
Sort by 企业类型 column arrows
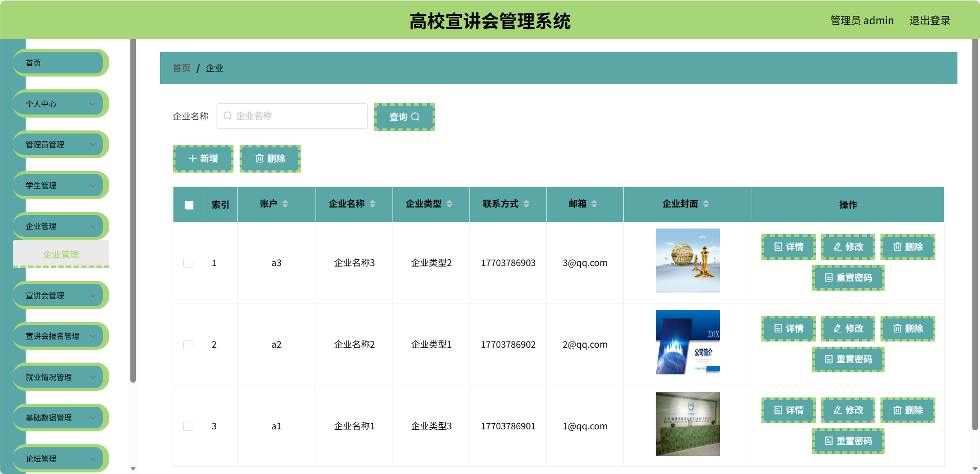449,204
